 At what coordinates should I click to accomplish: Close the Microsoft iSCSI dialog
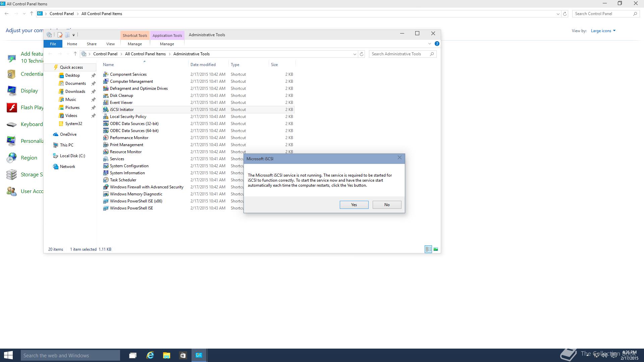tap(399, 158)
